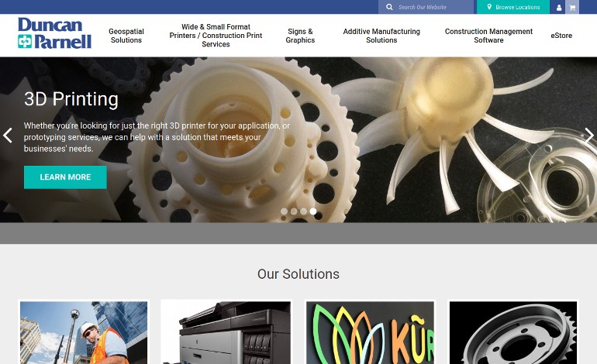Open the eStore menu item

tap(561, 36)
